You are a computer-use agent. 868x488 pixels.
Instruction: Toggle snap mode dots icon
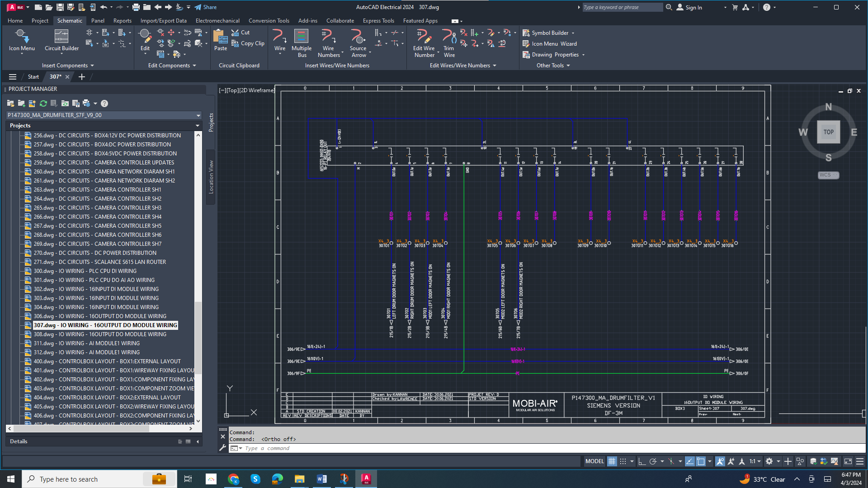pos(623,461)
